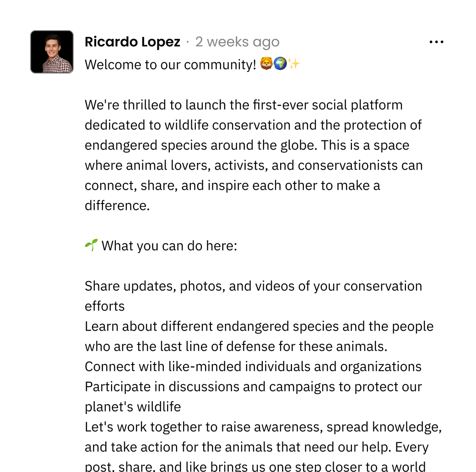The width and height of the screenshot is (476, 472).
Task: Click the "who are the last line of defense" line
Action: 236,346
